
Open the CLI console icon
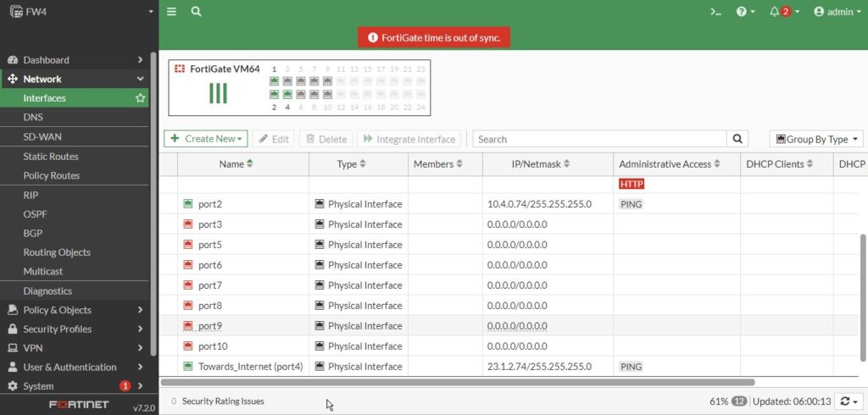coord(716,12)
